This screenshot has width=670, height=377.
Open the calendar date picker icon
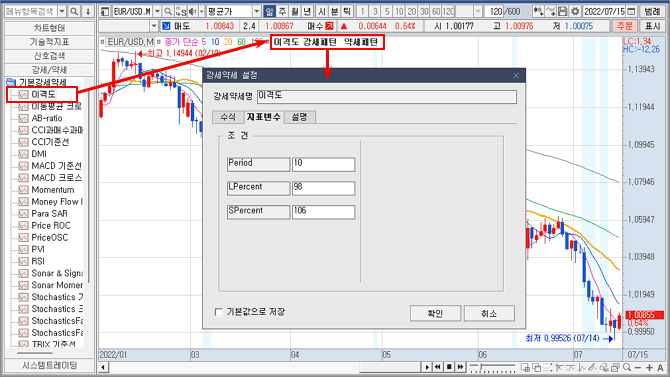pyautogui.click(x=631, y=11)
